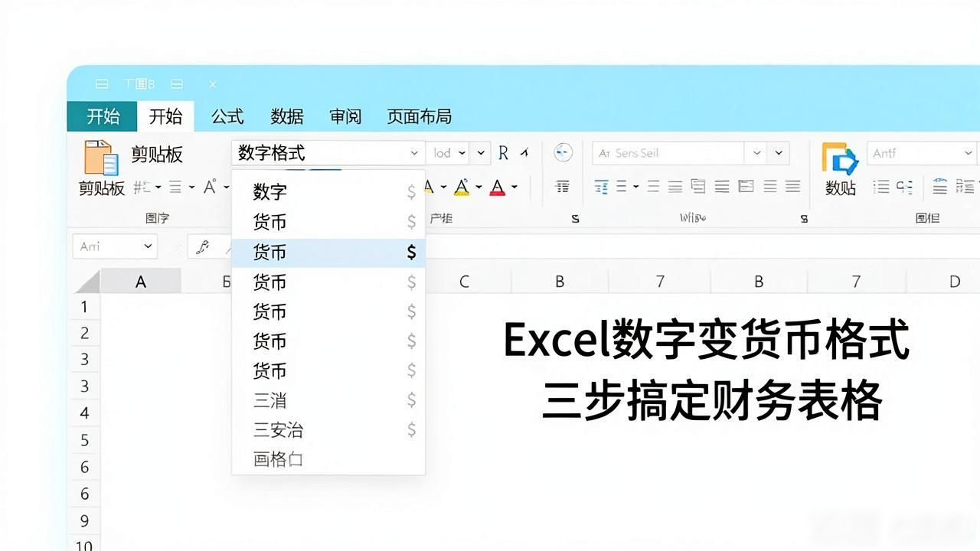Open the lod dropdown
This screenshot has width=980, height=551.
coord(448,153)
